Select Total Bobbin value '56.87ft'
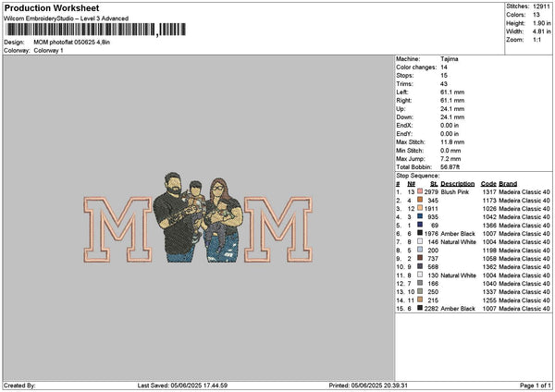 [450, 167]
